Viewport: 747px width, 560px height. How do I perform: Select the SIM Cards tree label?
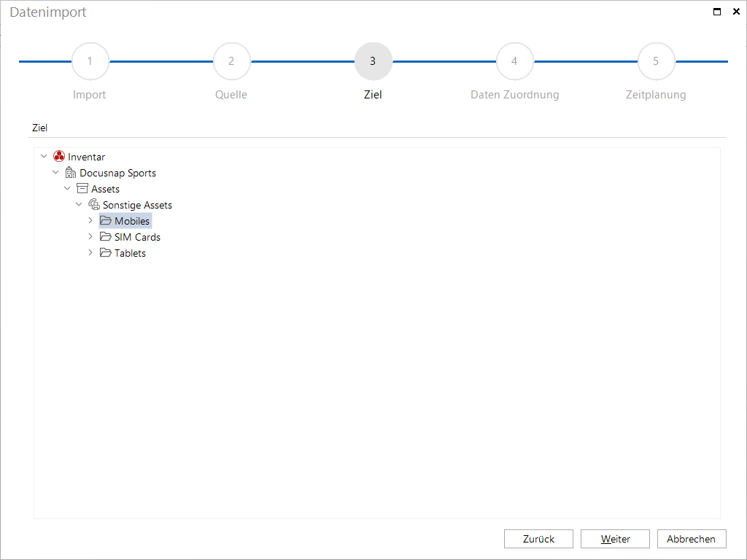click(137, 237)
